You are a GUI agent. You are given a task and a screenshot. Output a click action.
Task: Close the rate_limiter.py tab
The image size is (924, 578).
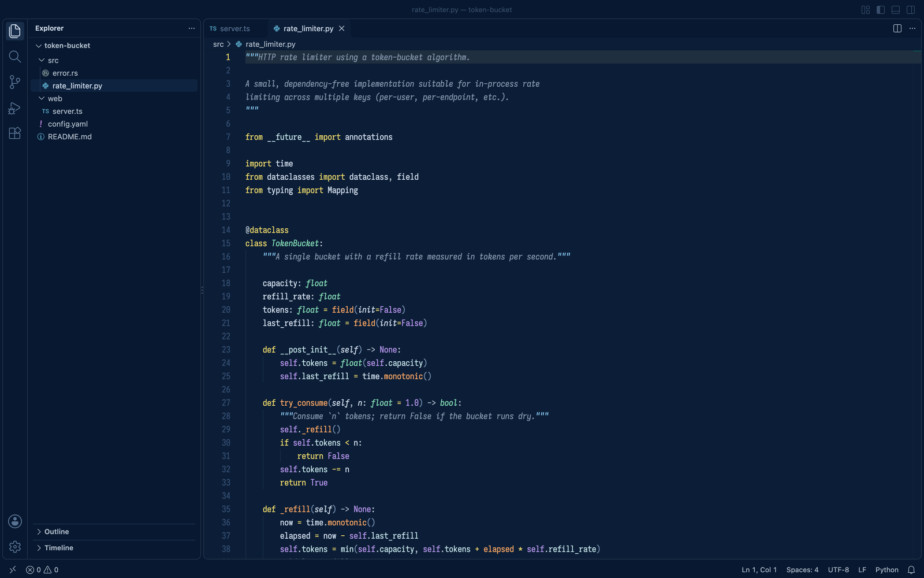point(342,28)
